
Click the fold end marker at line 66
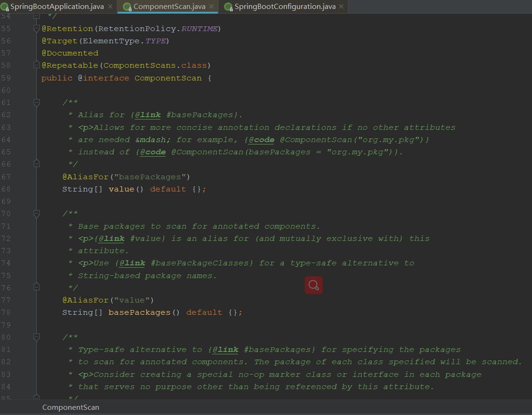click(37, 164)
